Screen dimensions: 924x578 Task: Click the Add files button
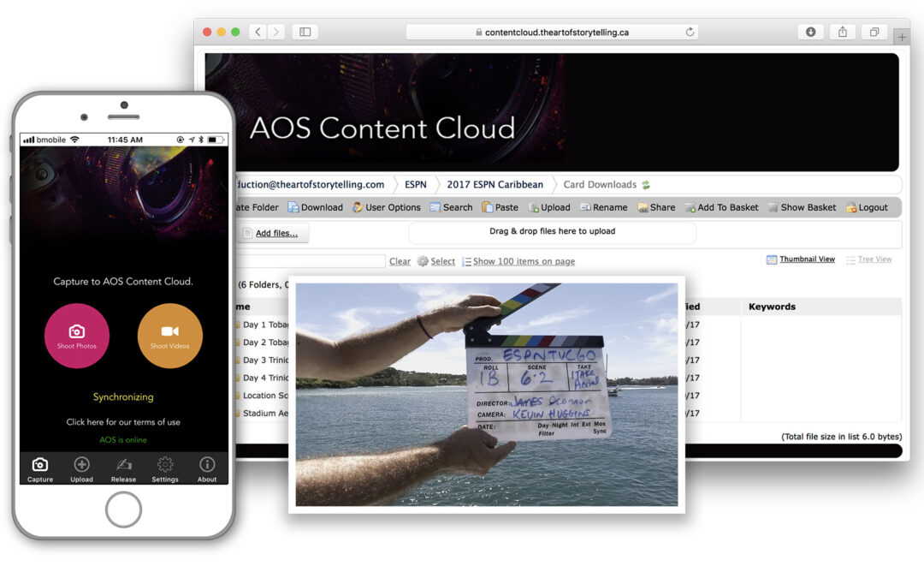[x=273, y=233]
